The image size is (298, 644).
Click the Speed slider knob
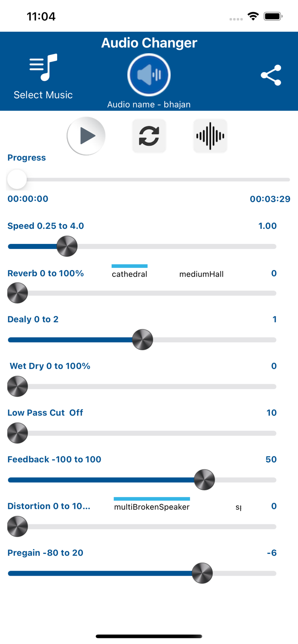67,246
